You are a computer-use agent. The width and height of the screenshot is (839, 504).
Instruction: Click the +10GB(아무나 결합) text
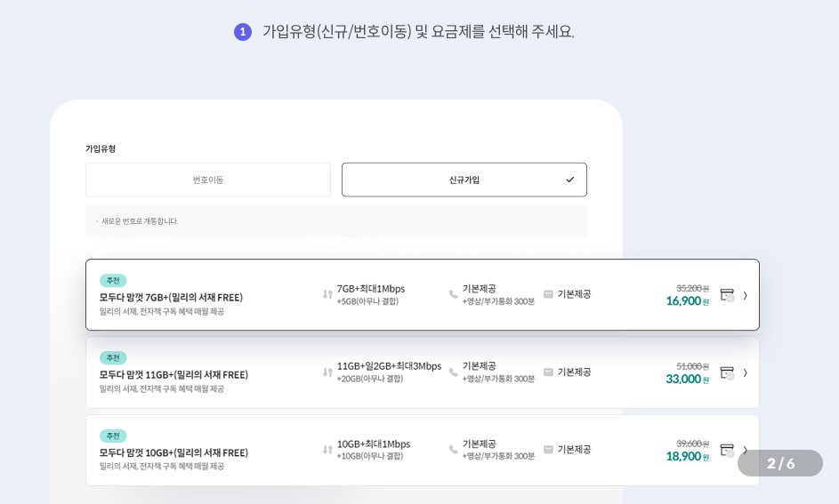coord(370,456)
